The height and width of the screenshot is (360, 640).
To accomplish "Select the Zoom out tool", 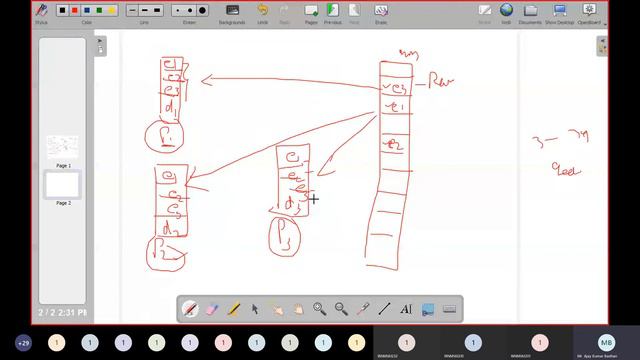I will coord(341,309).
